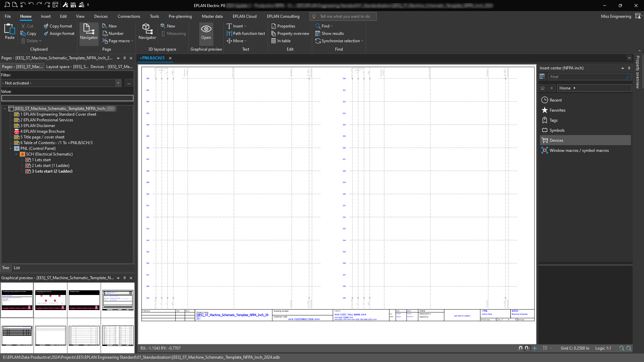Click the first cover sheet thumbnail preview
Viewport: 644px width, 362px height.
coord(17,300)
